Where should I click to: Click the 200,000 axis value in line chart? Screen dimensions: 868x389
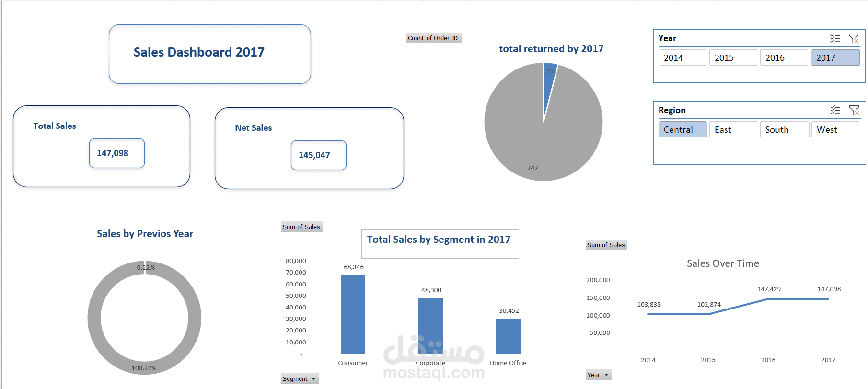pos(598,280)
